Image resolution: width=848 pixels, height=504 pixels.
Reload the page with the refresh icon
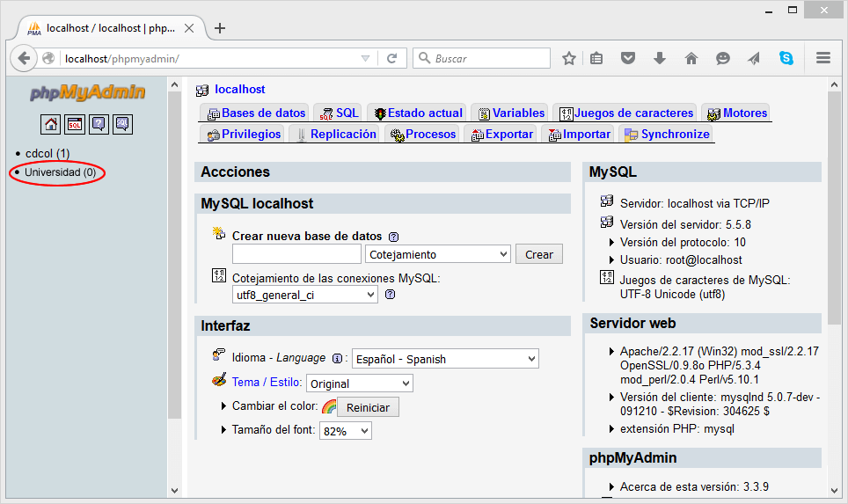pos(392,58)
